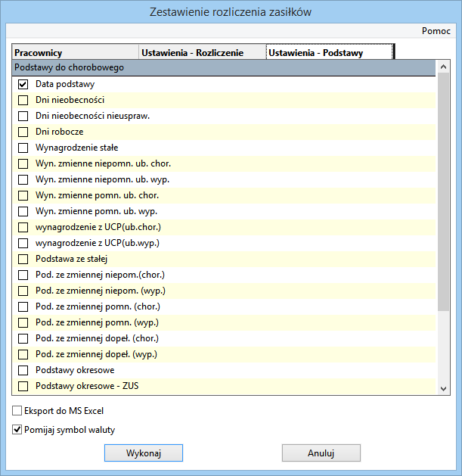Select the Podstawy okresowe - ZUS checkbox
The image size is (462, 476).
[x=23, y=386]
